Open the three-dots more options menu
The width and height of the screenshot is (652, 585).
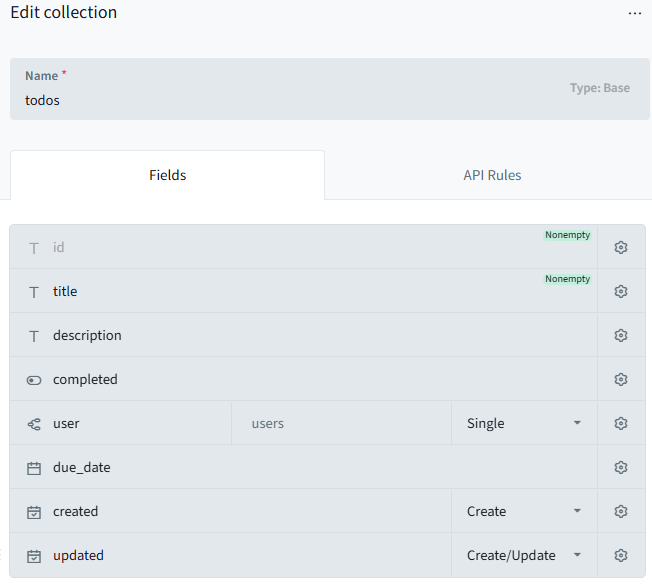pos(634,13)
